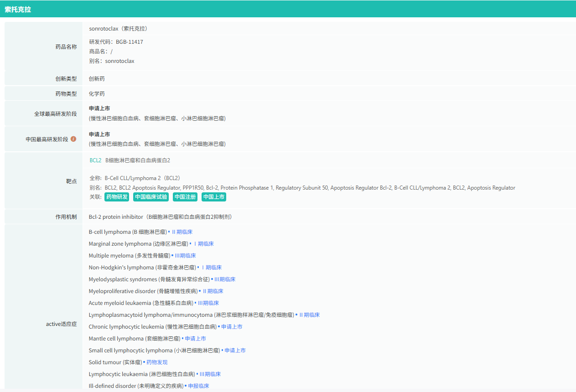Open 申请上市 link for Mantle cell lymphoma
Image resolution: width=576 pixels, height=392 pixels.
[x=195, y=339]
